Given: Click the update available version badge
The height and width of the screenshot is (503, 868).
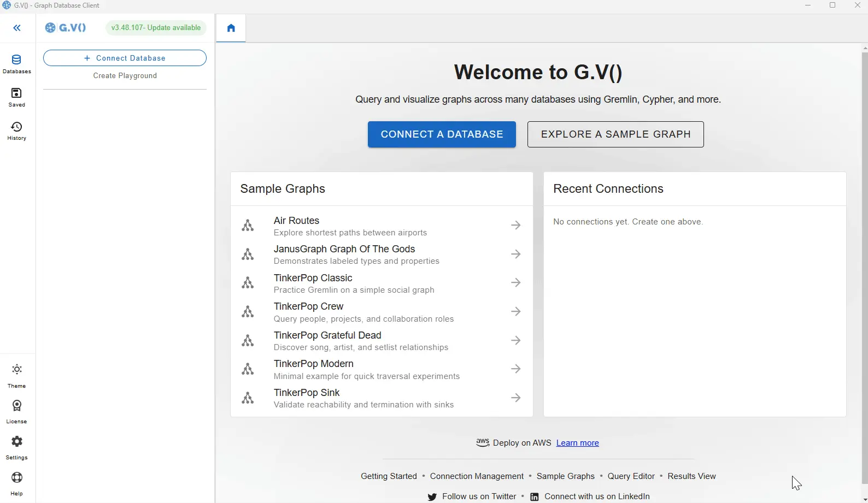Looking at the screenshot, I should click(156, 28).
